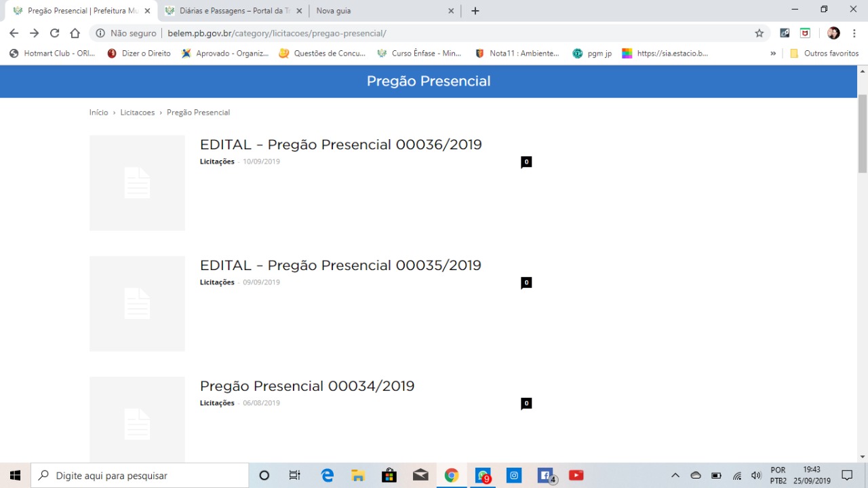Click the browser reload page icon
The width and height of the screenshot is (868, 488).
pos(54,33)
